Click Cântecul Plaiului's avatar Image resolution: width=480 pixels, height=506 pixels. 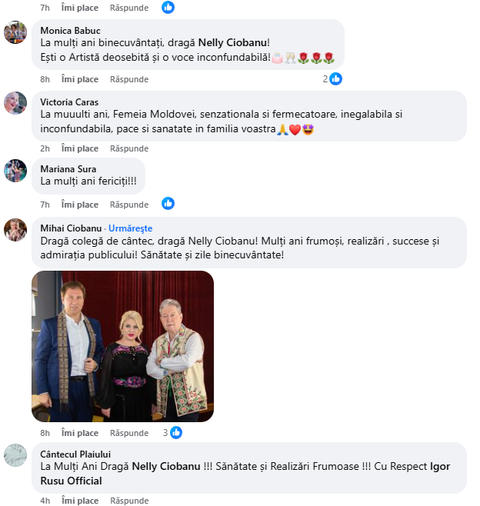[15, 455]
